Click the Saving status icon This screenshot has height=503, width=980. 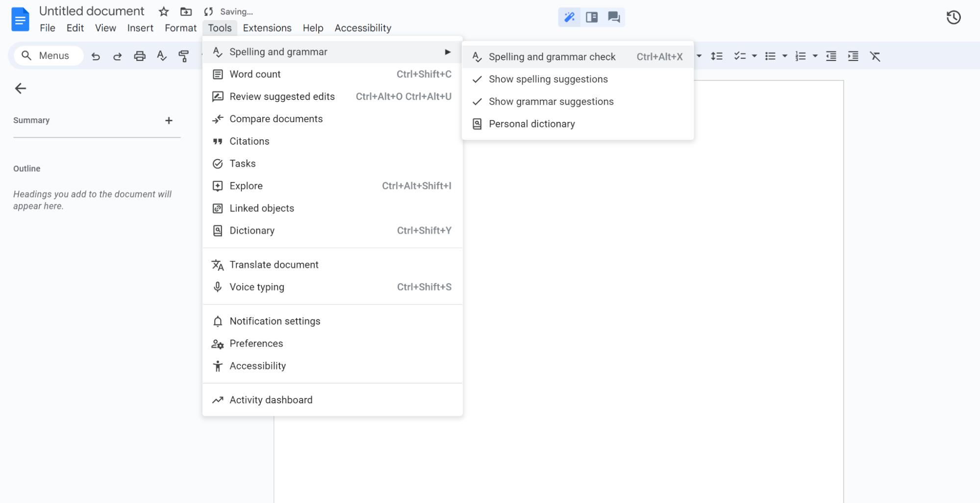tap(208, 11)
